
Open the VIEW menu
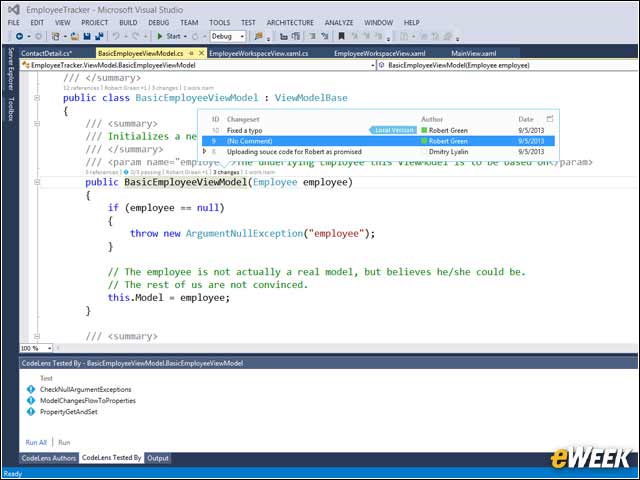pyautogui.click(x=62, y=22)
